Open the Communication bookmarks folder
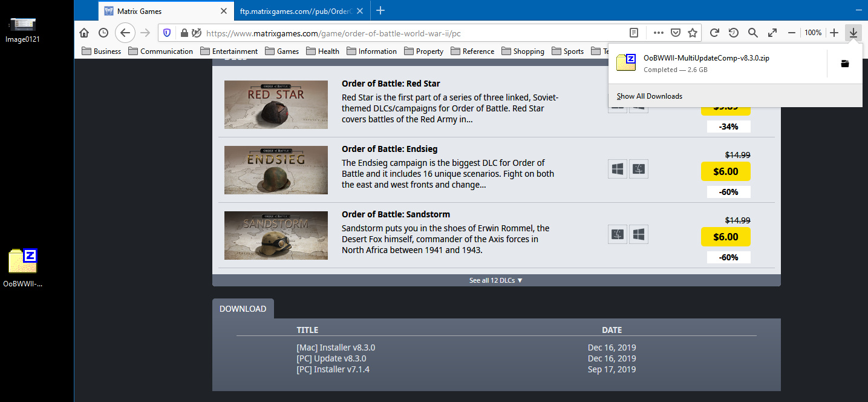Screen dimensions: 868x402 tap(160, 51)
